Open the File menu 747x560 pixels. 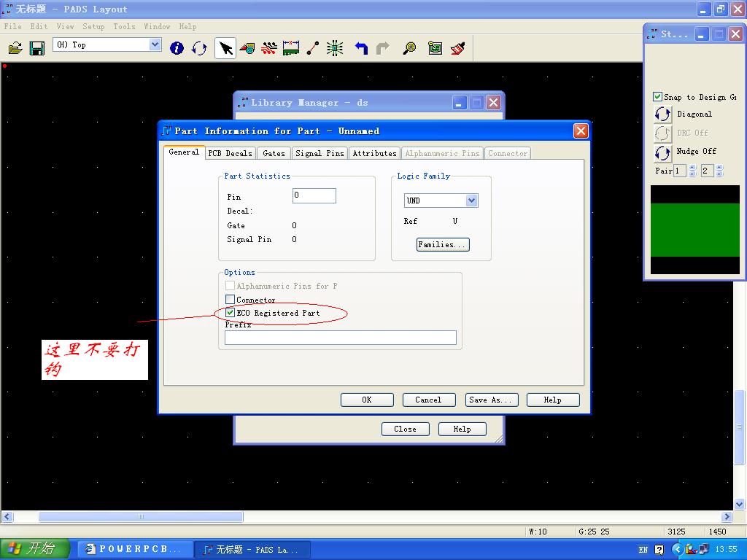pyautogui.click(x=13, y=26)
